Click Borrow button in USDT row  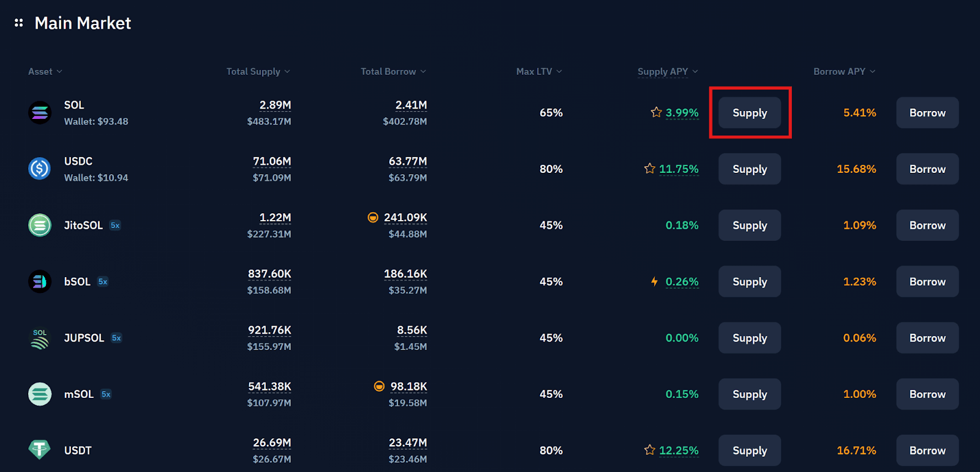[x=927, y=450]
